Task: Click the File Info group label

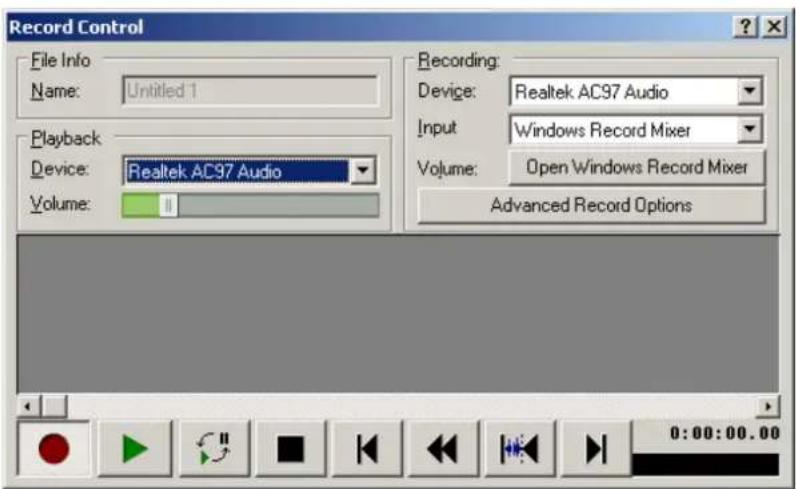Action: click(x=60, y=60)
